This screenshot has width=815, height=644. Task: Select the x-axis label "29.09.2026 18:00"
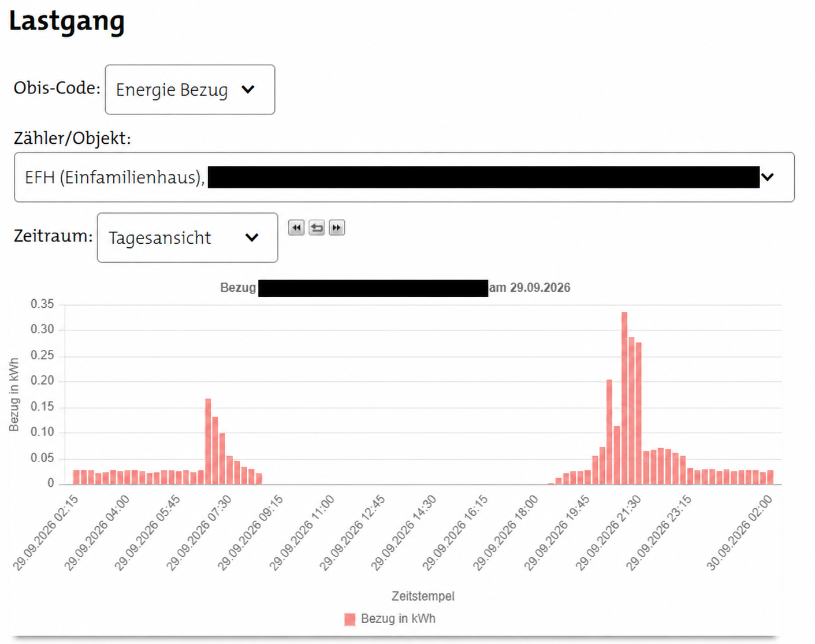coord(505,533)
